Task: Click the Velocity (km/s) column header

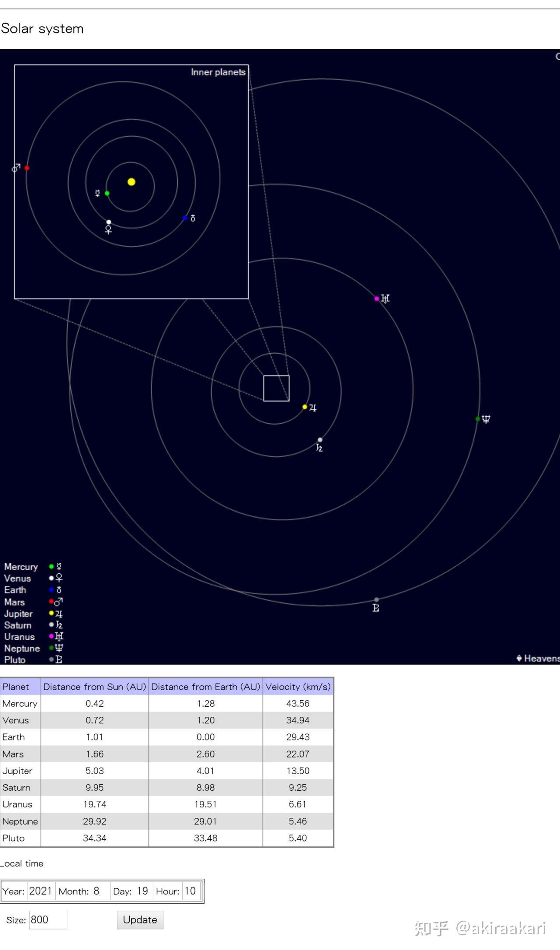Action: [298, 687]
